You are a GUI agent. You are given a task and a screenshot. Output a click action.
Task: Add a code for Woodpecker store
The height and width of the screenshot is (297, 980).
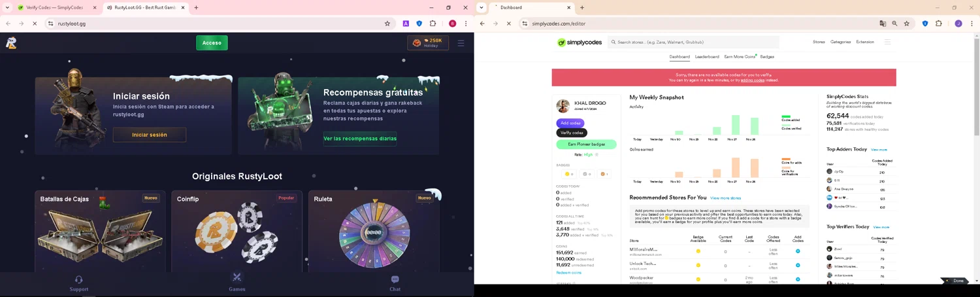[798, 279]
